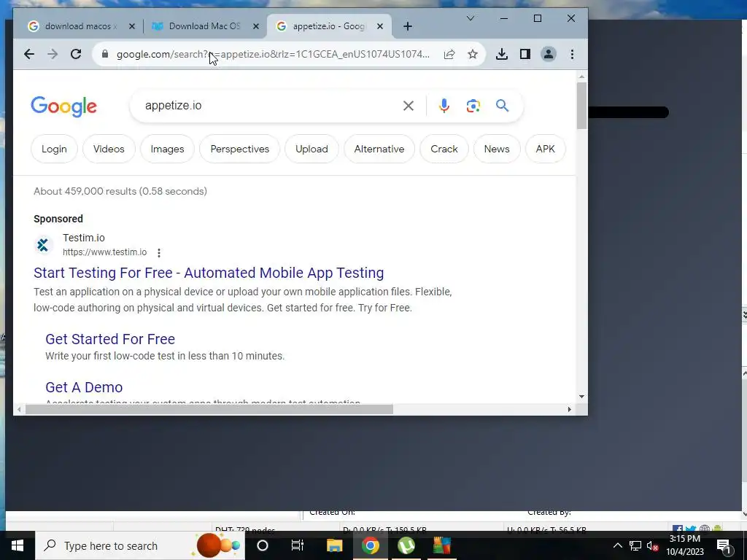The image size is (747, 560).
Task: Click the forward navigation arrow
Action: click(x=53, y=54)
